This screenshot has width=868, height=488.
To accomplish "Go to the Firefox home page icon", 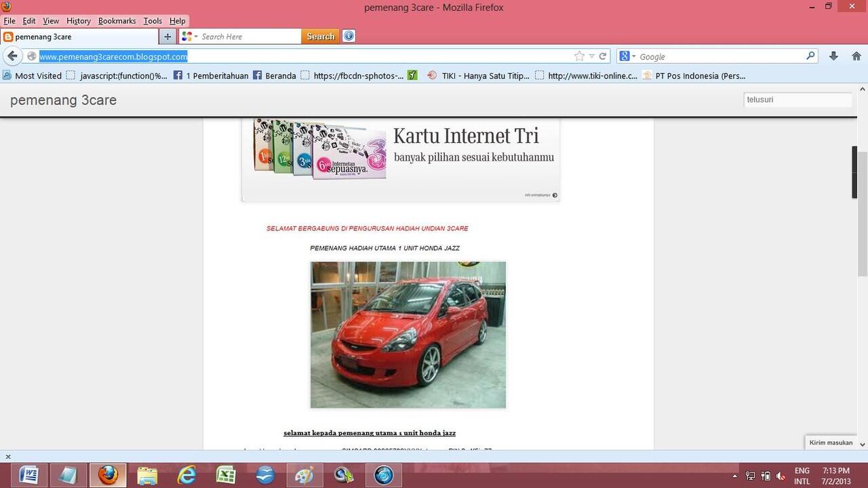I will point(856,56).
